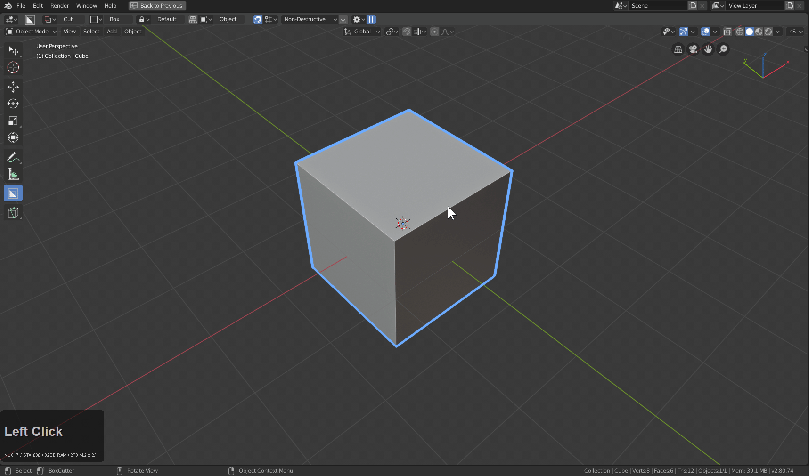Click the zoom view magnifier icon

click(723, 49)
